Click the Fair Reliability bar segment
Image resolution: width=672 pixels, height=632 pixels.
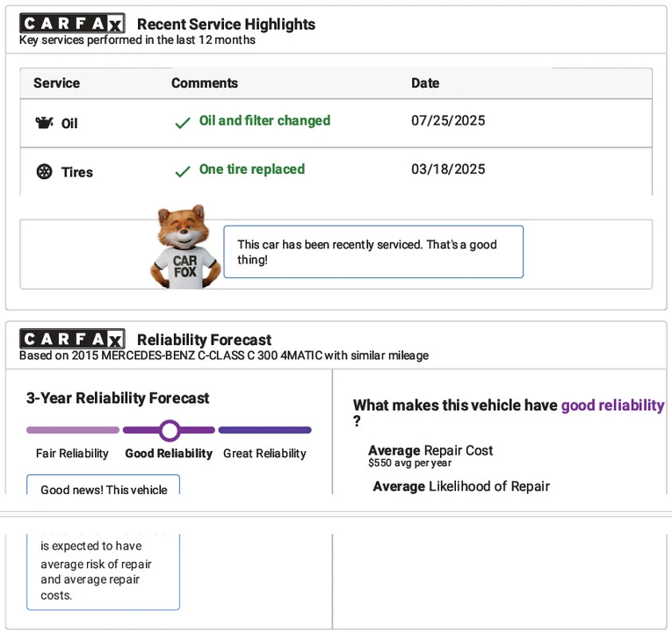point(73,430)
